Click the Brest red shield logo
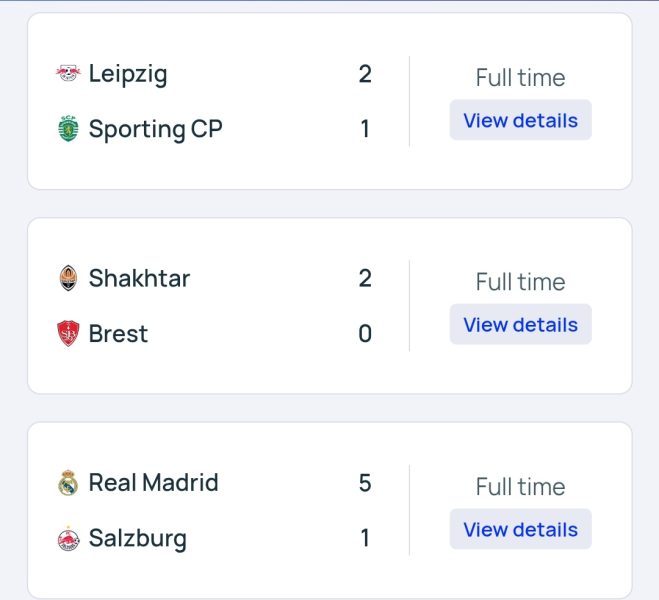The image size is (659, 600). point(68,333)
